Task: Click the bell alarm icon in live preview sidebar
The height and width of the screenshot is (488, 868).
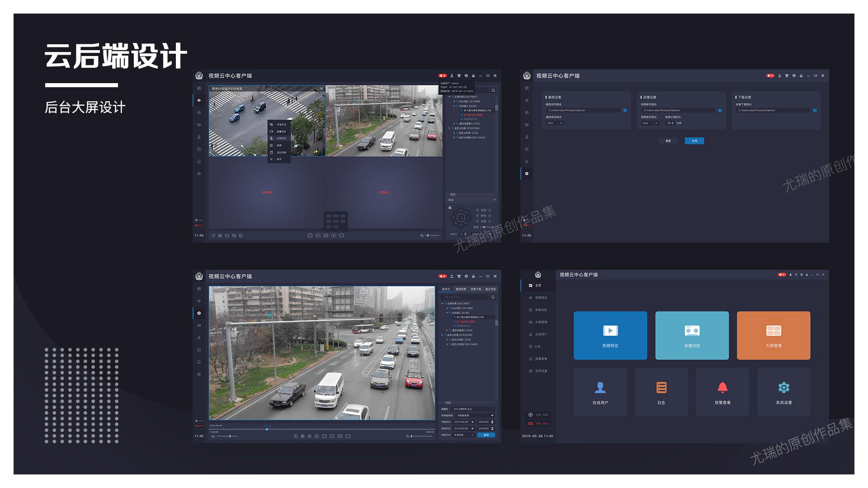Action: (x=199, y=161)
